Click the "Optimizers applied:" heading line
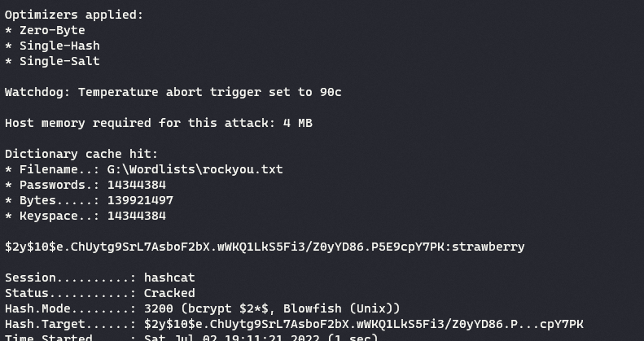This screenshot has width=644, height=341. [x=74, y=15]
